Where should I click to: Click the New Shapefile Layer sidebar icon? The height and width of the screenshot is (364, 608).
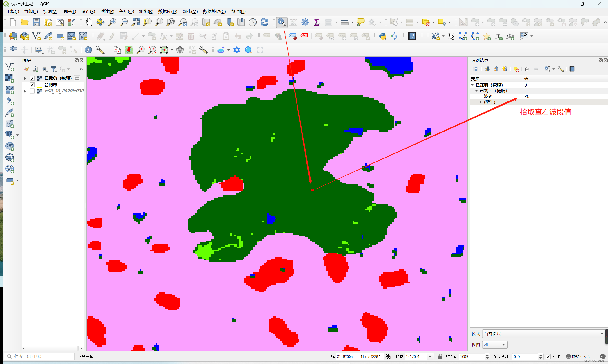click(9, 66)
